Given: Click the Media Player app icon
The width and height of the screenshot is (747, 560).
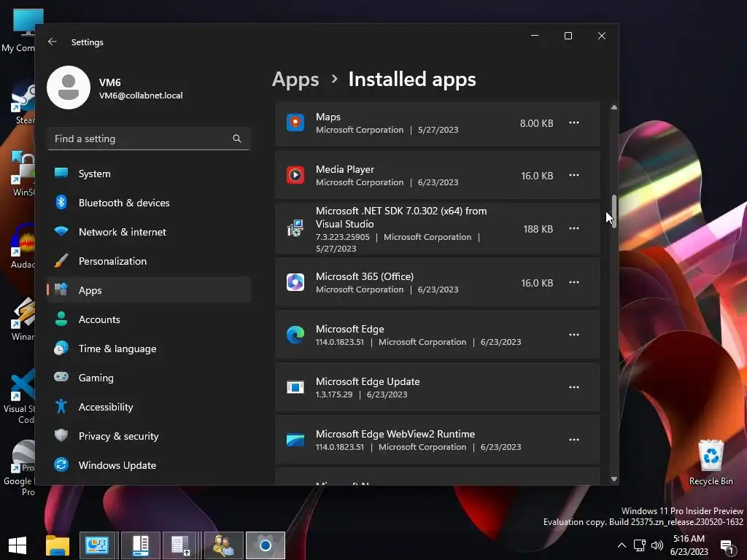Looking at the screenshot, I should [295, 175].
